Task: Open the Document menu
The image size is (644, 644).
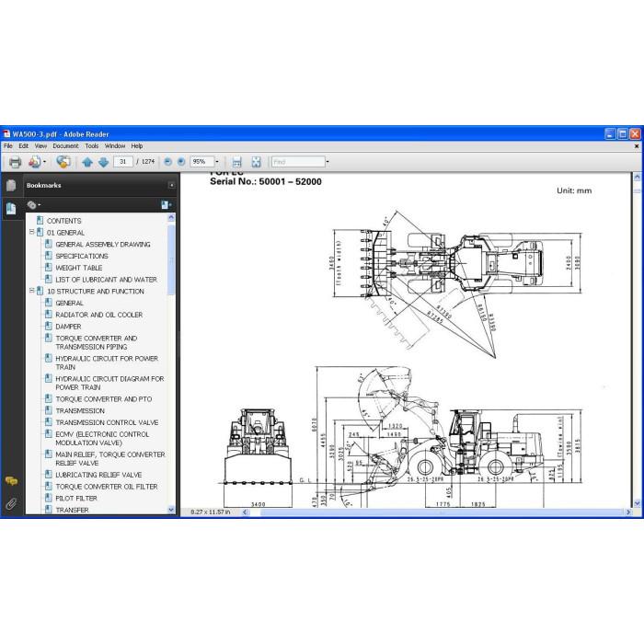Action: tap(65, 145)
